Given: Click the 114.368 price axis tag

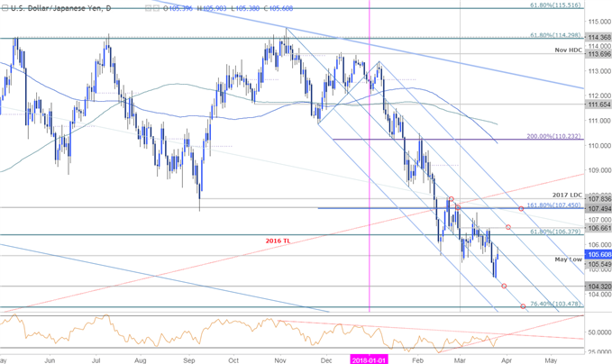Looking at the screenshot, I should pyautogui.click(x=598, y=38).
